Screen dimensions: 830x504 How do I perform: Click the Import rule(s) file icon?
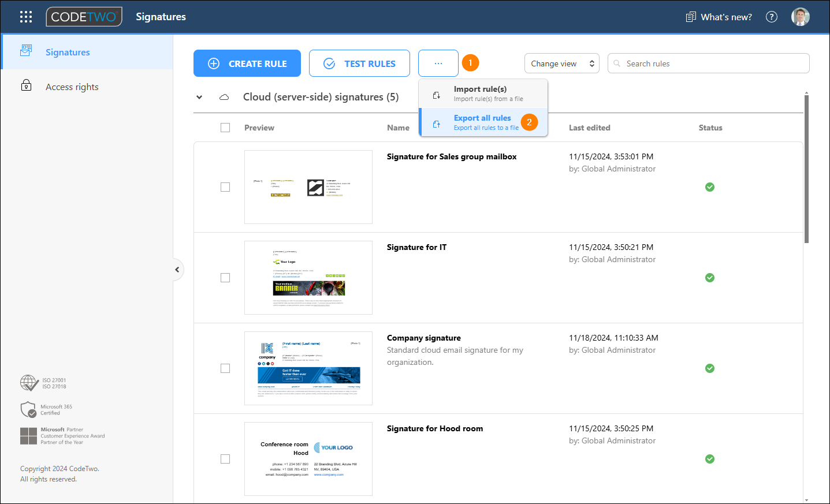pyautogui.click(x=437, y=95)
